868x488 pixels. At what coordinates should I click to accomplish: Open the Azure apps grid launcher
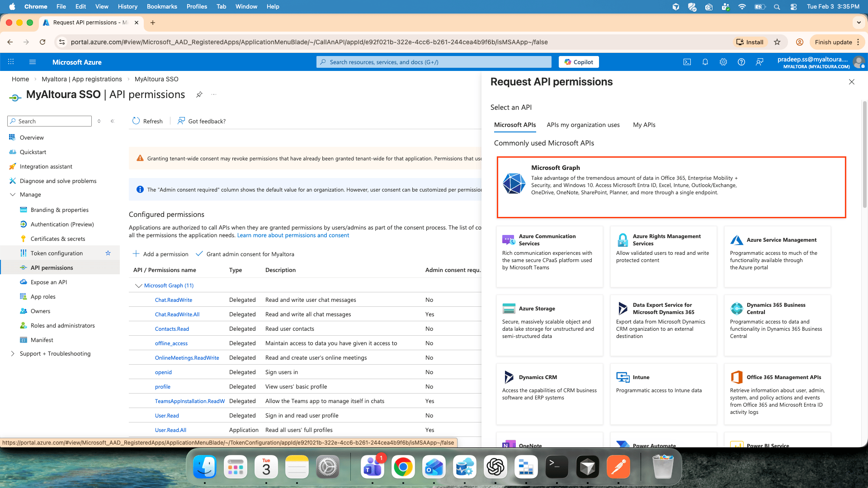coord(11,62)
